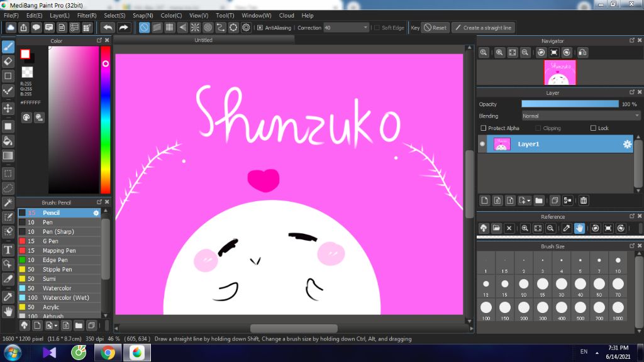Open the Window menu
The image size is (644, 362).
click(257, 15)
